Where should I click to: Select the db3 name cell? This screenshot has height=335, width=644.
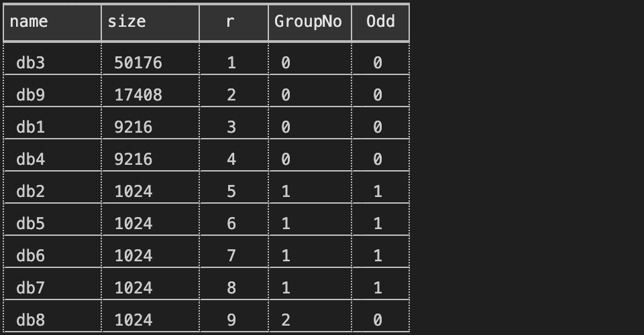(30, 63)
